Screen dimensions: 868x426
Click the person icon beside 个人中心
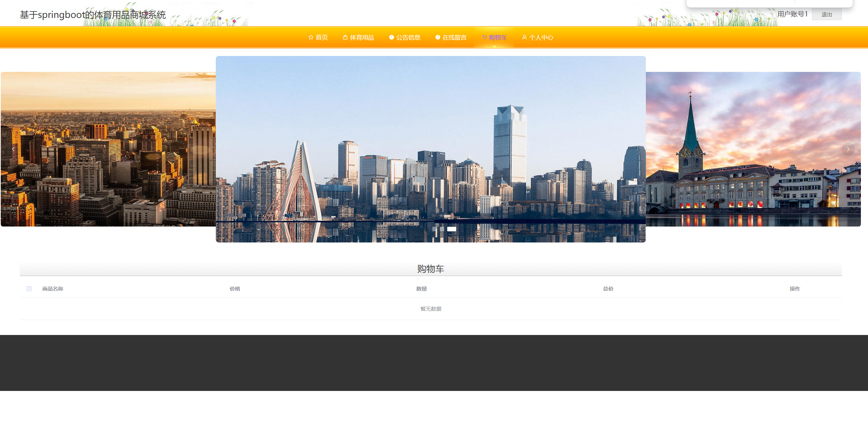(x=524, y=37)
